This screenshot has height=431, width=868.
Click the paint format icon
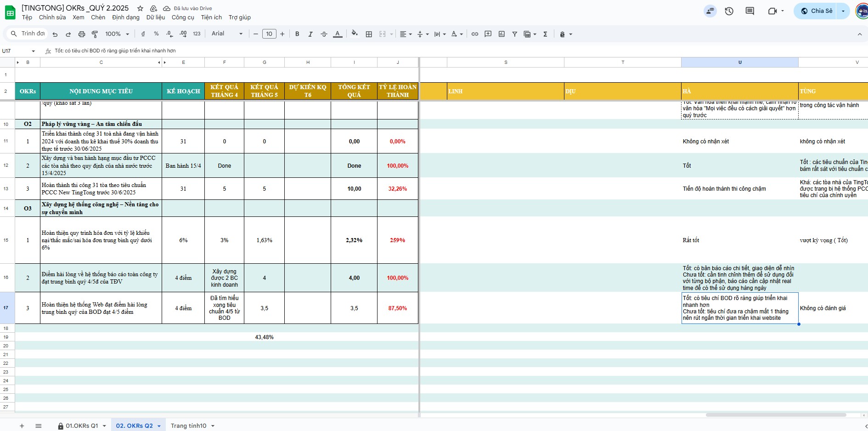95,34
